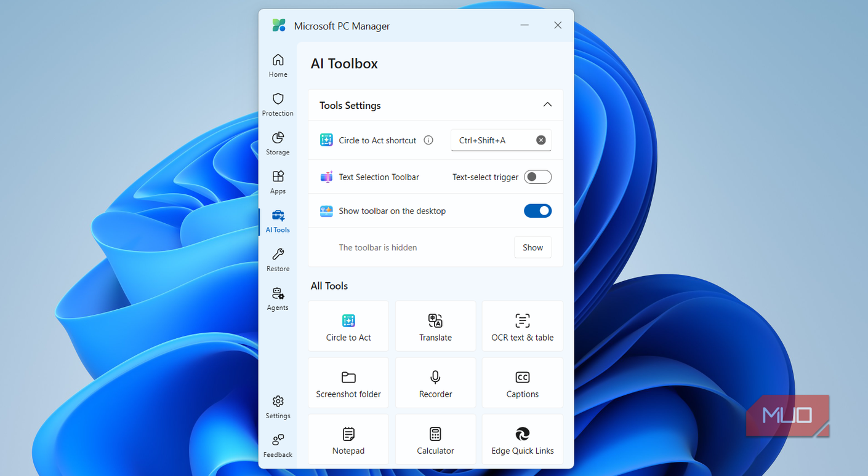Click the Show toolbar button
868x476 pixels.
pyautogui.click(x=532, y=247)
